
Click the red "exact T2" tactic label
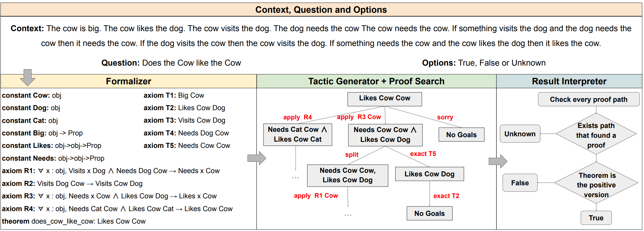pos(446,196)
